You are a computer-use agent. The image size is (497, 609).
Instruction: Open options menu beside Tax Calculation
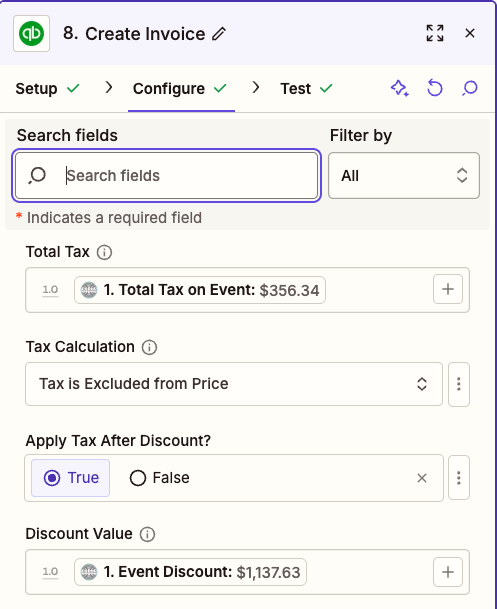coord(459,384)
